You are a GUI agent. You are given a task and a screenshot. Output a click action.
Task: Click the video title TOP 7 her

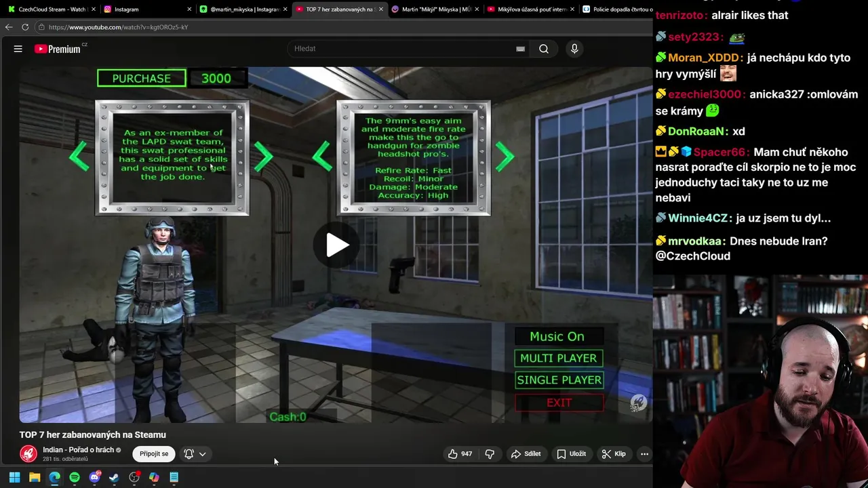click(x=93, y=434)
